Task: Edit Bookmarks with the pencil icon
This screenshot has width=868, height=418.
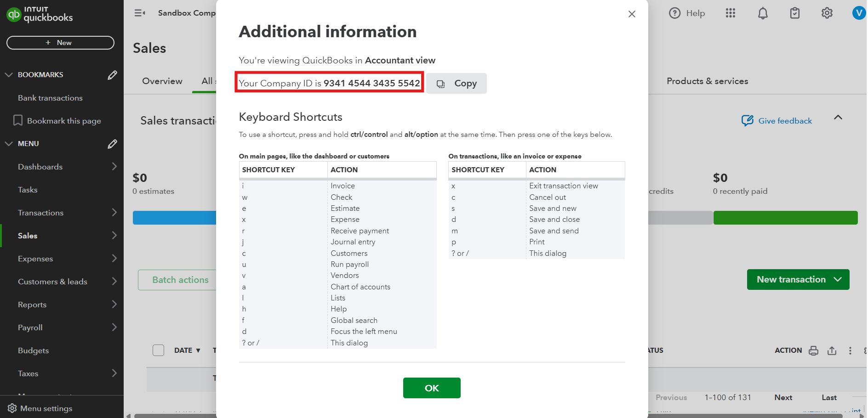Action: 112,75
